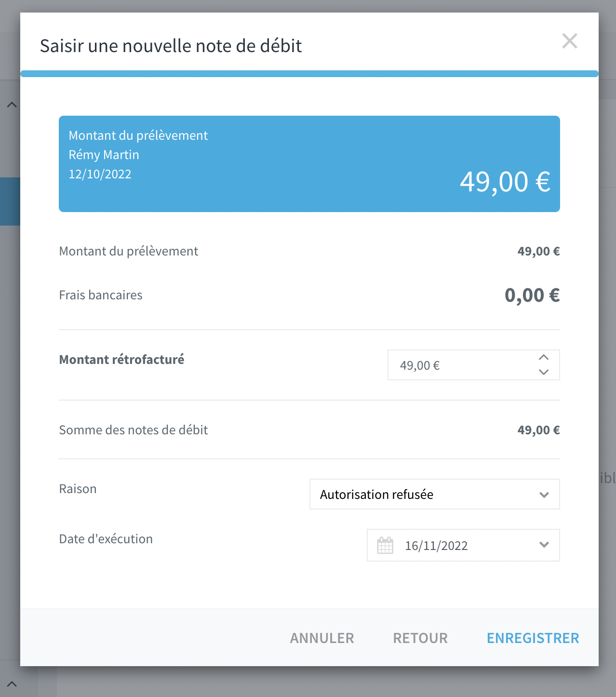Open the chevron on the Autorisation refusée selector
This screenshot has width=616, height=697.
coord(544,494)
